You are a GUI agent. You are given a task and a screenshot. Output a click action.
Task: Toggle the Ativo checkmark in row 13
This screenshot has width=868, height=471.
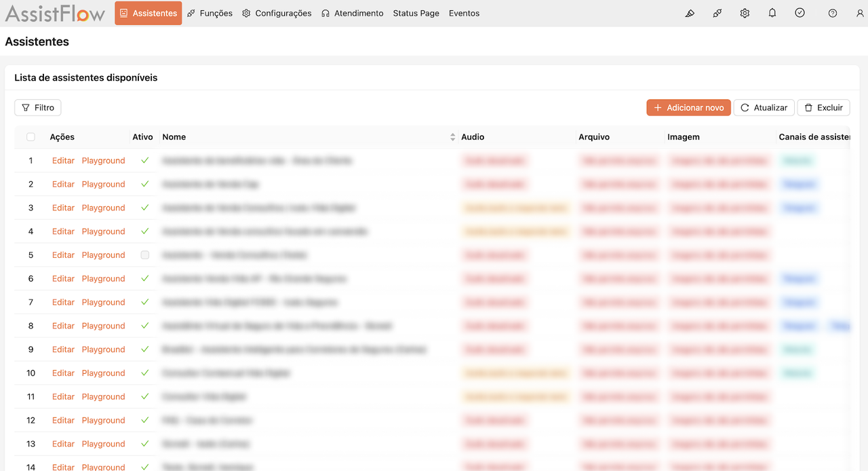(144, 444)
